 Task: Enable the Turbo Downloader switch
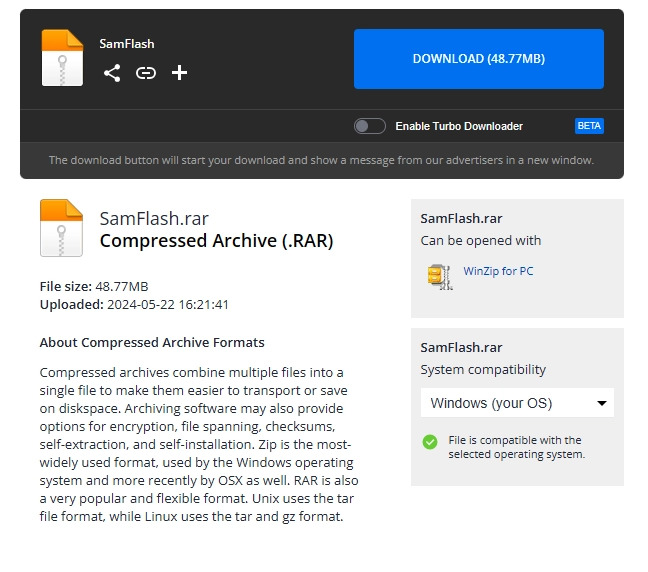(370, 126)
